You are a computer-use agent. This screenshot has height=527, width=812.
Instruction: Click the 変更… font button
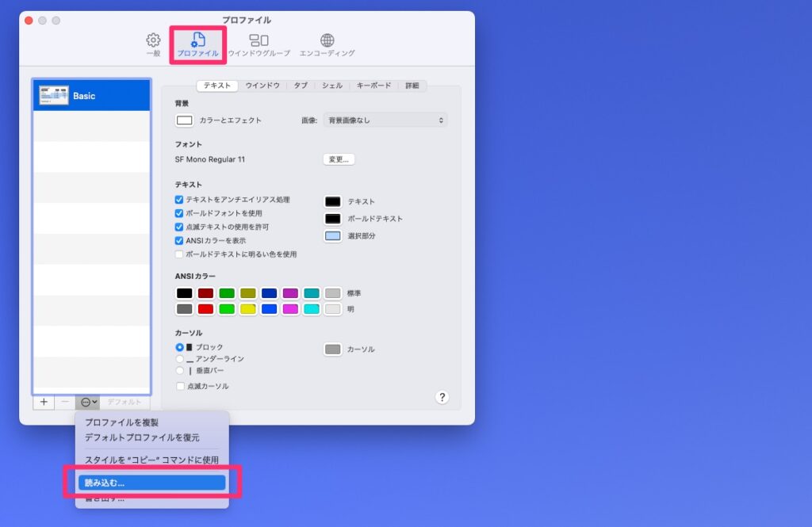[x=338, y=159]
